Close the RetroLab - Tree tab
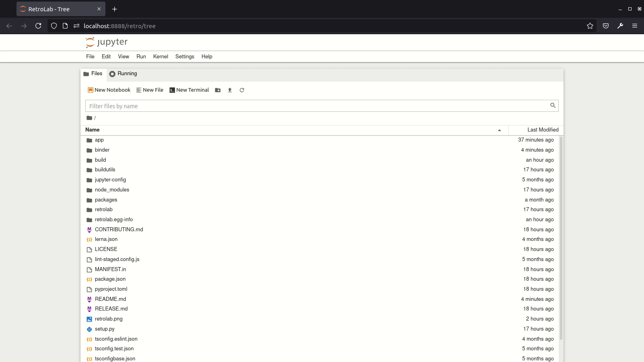 pos(99,9)
